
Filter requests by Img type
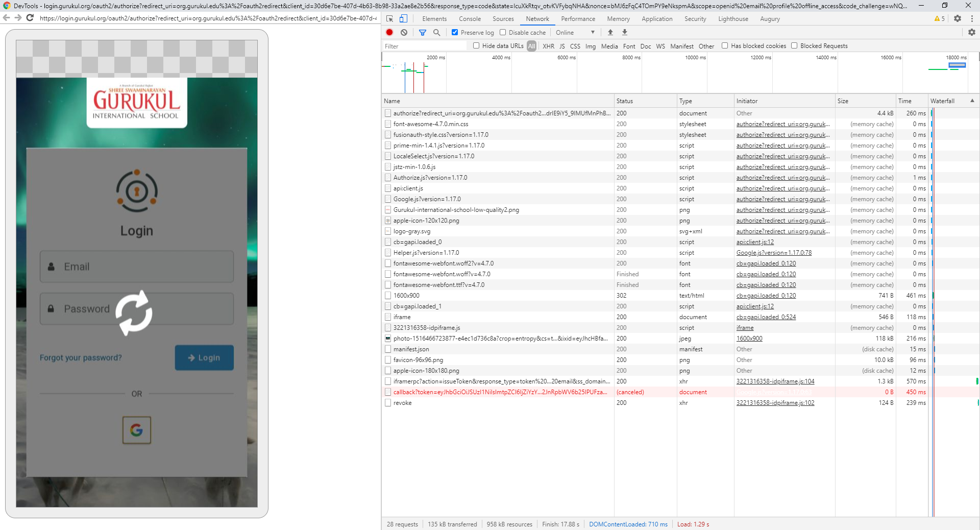[x=591, y=46]
